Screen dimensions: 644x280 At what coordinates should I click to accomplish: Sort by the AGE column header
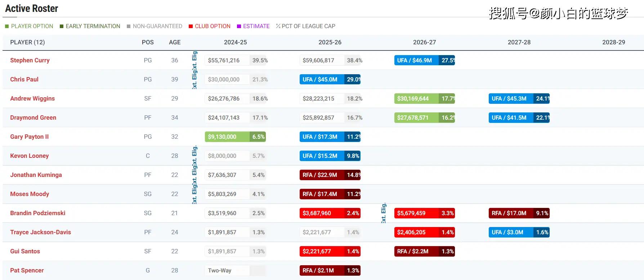[x=175, y=42]
